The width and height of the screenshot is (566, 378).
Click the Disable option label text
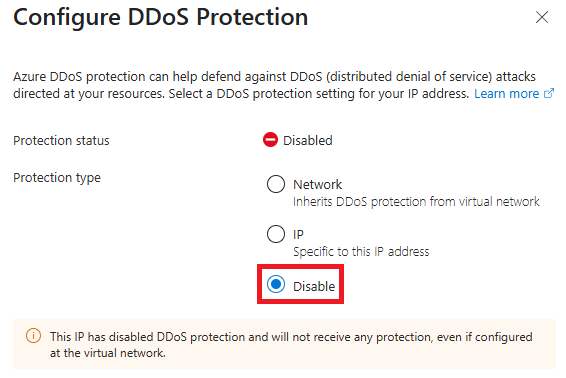pos(314,286)
